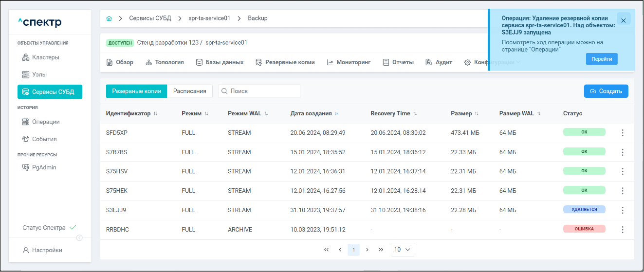
Task: Close the operation notification popup
Action: 623,20
